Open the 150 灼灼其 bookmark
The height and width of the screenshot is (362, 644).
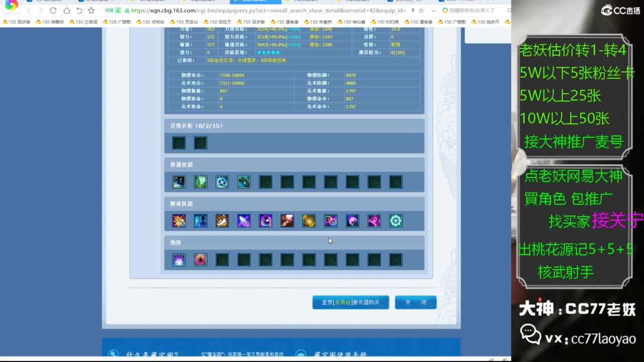[384, 22]
